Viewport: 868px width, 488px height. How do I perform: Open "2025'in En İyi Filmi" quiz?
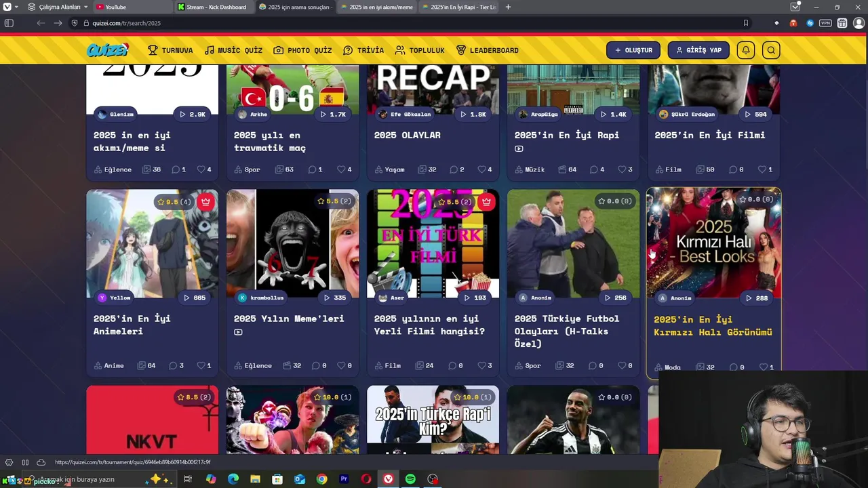(710, 135)
